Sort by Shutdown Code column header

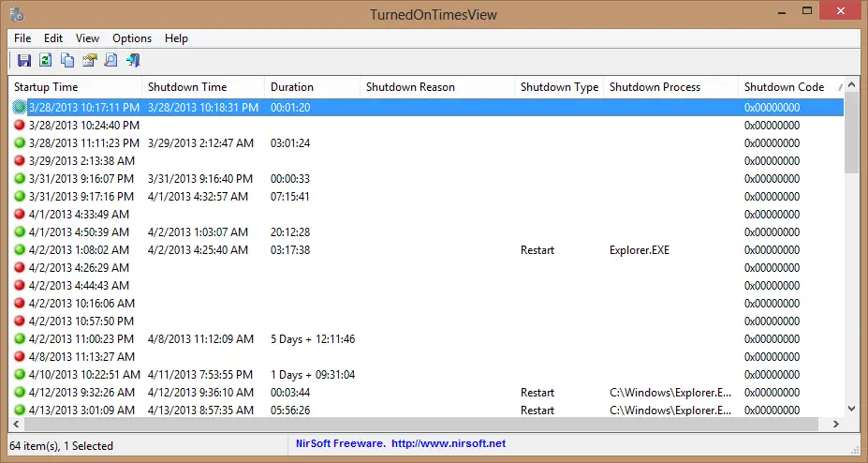pos(791,87)
